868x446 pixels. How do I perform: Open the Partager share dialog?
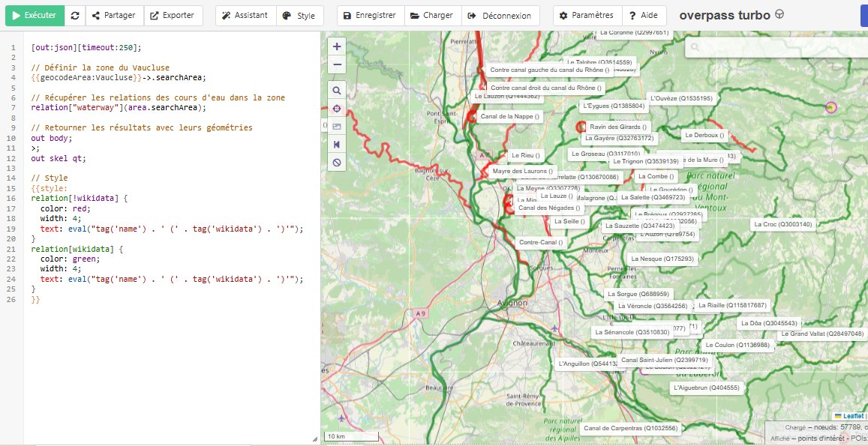click(x=114, y=16)
